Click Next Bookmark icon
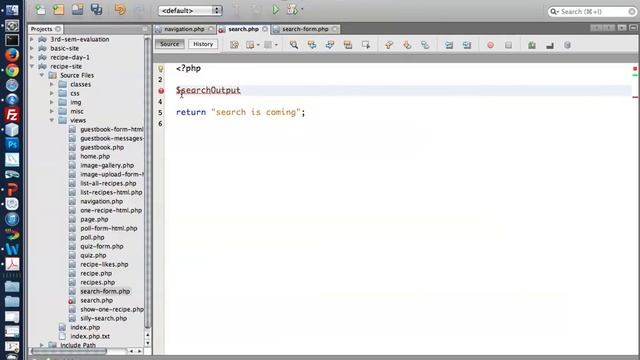This screenshot has width=640, height=360. click(x=407, y=45)
